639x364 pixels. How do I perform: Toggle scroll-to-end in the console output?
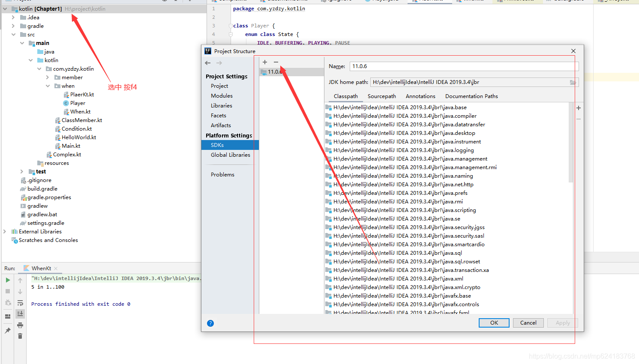pyautogui.click(x=20, y=313)
